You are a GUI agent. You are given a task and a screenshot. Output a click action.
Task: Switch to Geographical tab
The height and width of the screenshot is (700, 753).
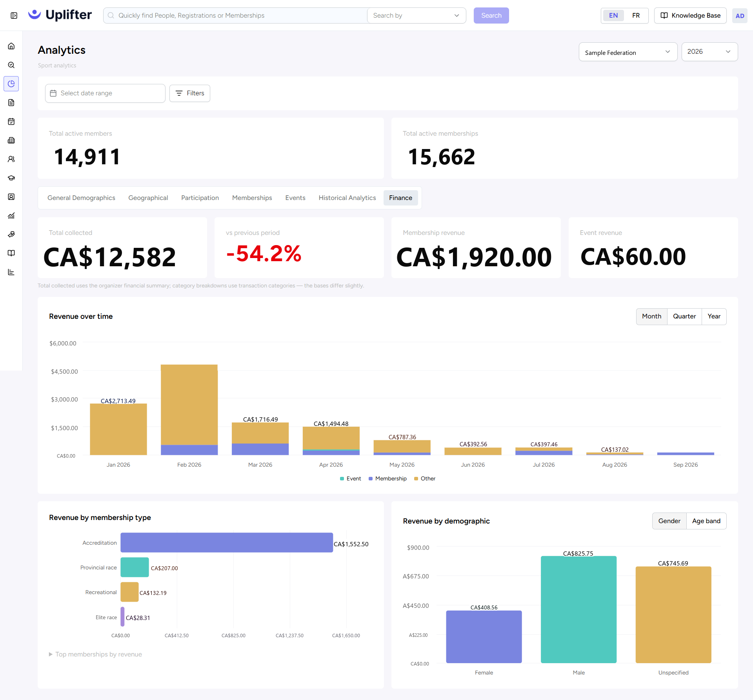click(148, 198)
